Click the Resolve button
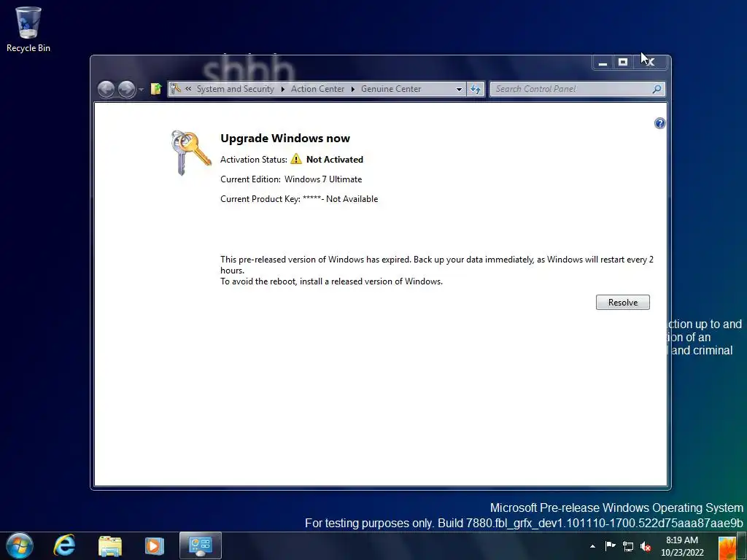Screen dimensions: 747x560 coord(622,303)
